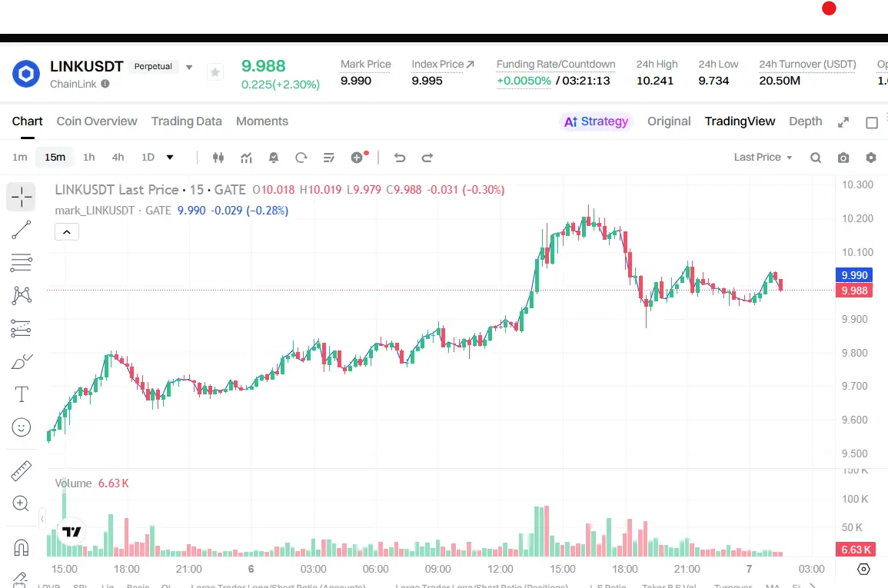
Task: Click the 6.63 K volume axis label
Action: (x=856, y=550)
